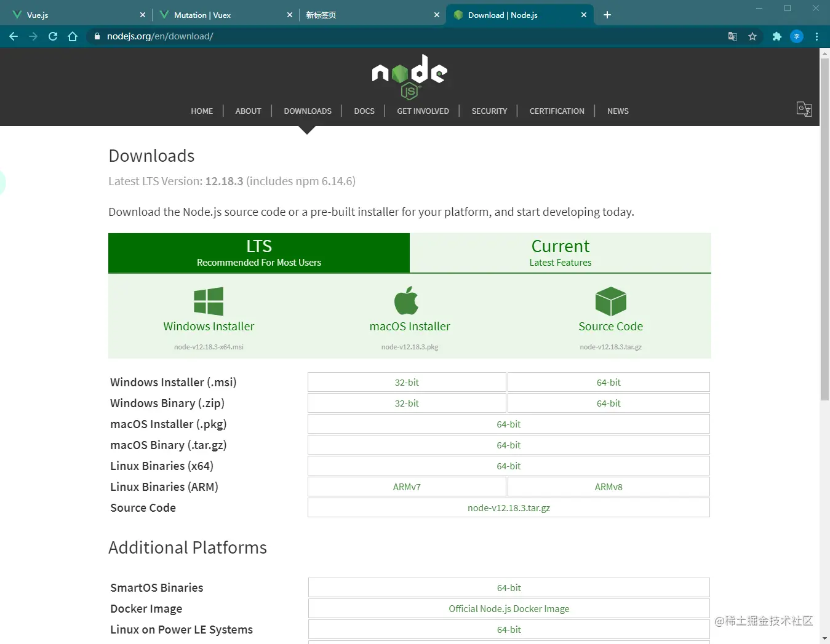The image size is (830, 644).
Task: Click the Windows logo installer icon
Action: point(209,301)
